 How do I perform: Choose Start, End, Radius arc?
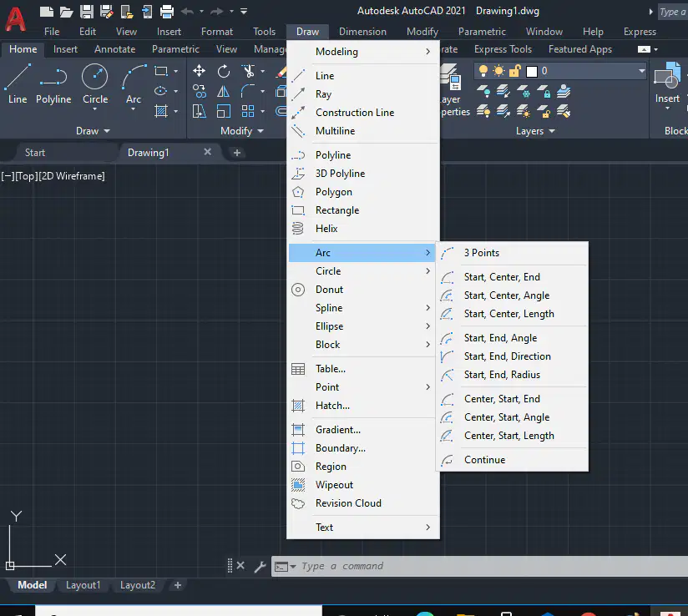(513, 374)
